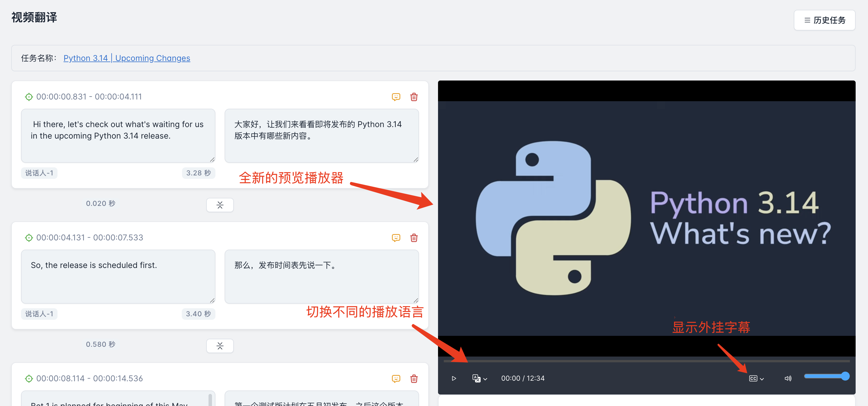Click 说话人-1 tag in first segment

click(x=39, y=173)
